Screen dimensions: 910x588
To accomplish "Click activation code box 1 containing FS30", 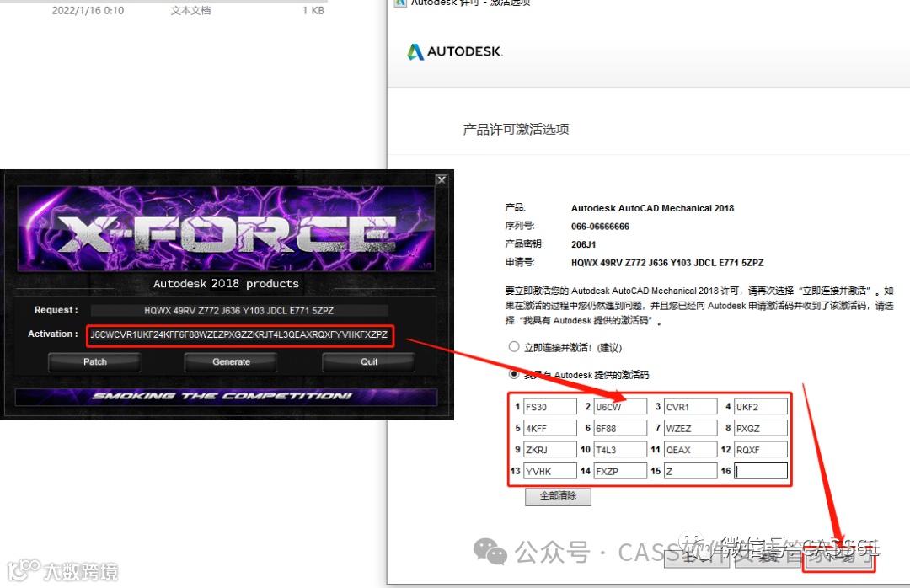I will (550, 407).
